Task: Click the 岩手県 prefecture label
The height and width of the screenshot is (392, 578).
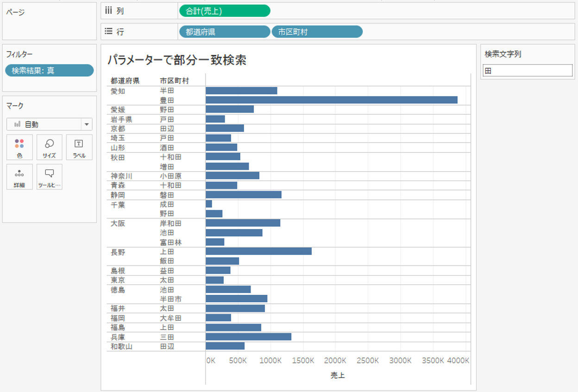Action: [121, 119]
